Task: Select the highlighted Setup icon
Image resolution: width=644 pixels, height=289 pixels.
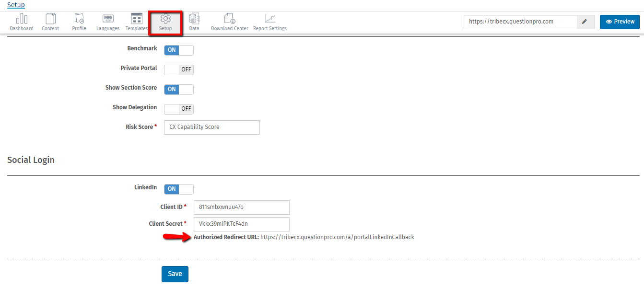Action: [x=165, y=22]
